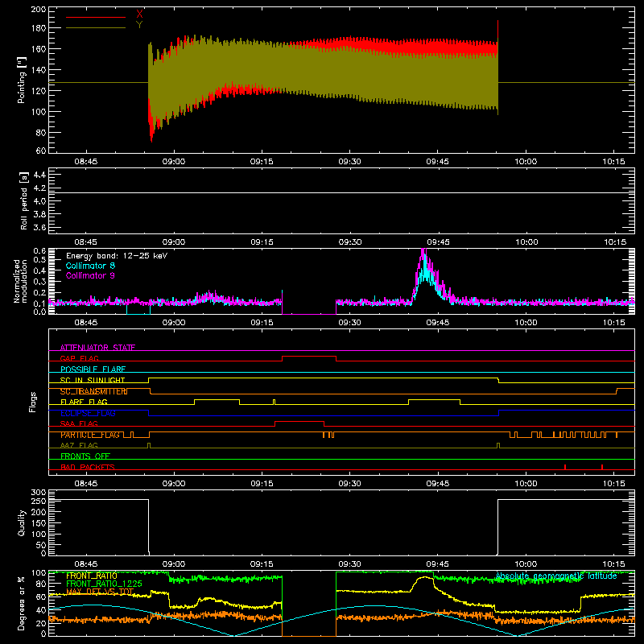Click the ECLIPSE_FLAG label
Screen dimensions: 644x644
pos(88,413)
